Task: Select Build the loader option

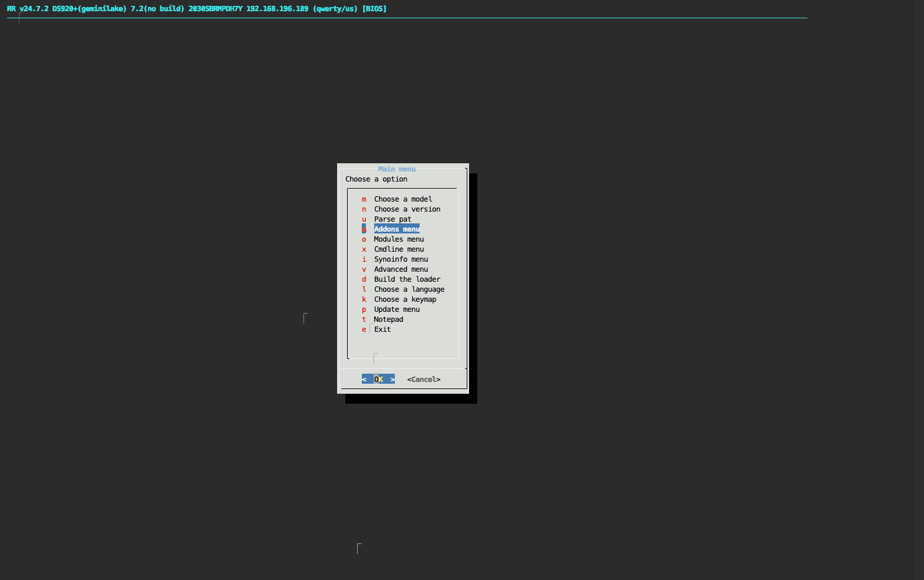Action: click(407, 279)
